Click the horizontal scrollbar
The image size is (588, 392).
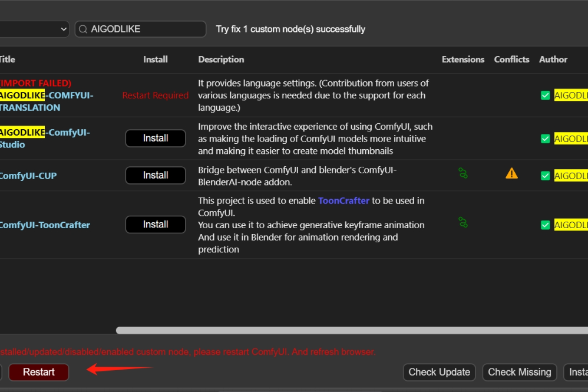(352, 331)
